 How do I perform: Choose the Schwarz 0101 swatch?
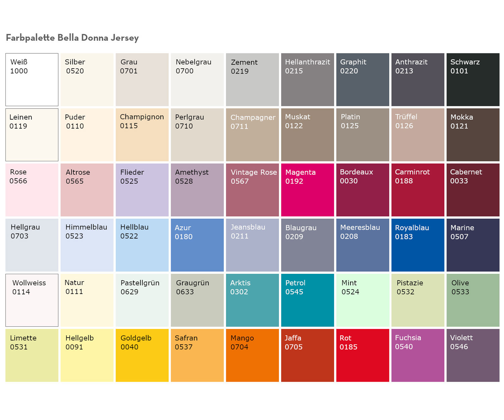[x=473, y=80]
